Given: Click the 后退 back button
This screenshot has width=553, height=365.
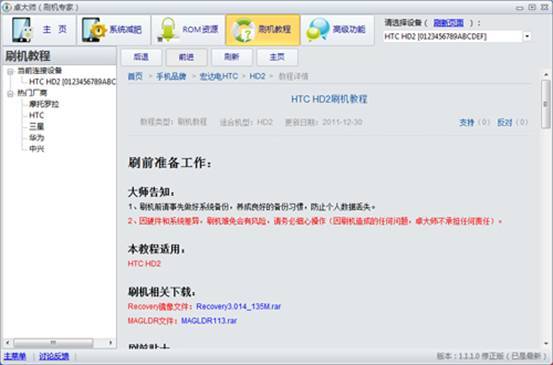Looking at the screenshot, I should 141,57.
